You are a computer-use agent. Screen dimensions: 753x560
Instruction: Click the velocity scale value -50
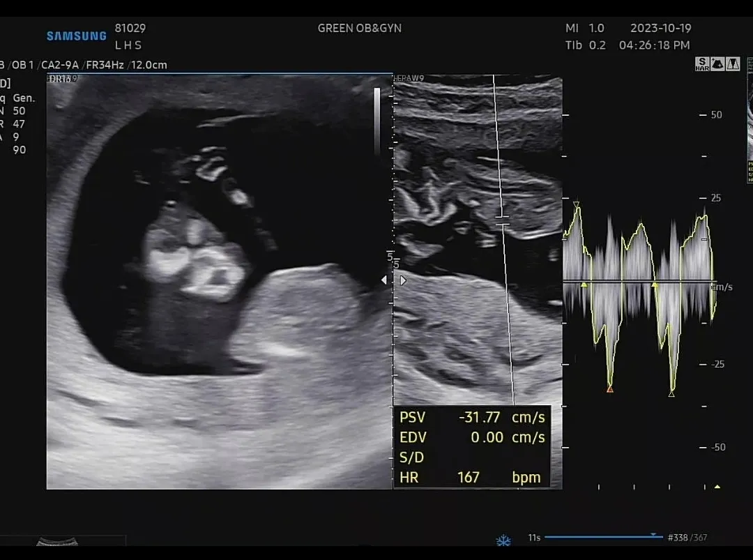[x=718, y=447]
